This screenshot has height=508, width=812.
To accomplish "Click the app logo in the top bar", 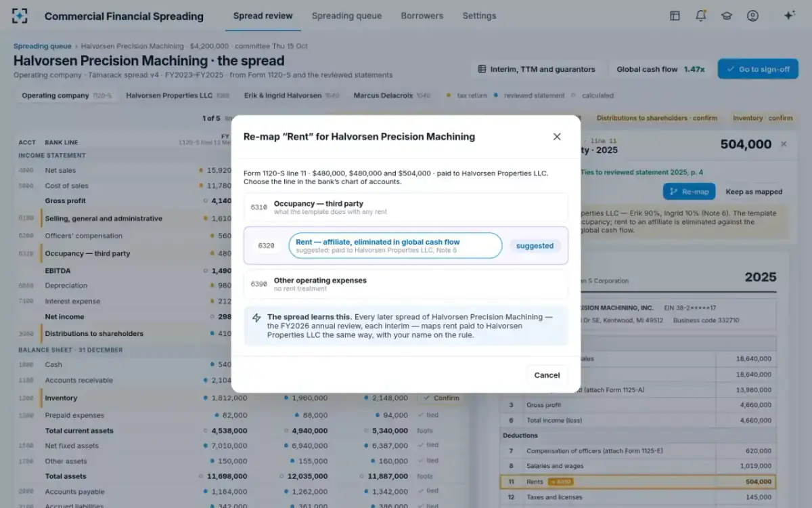I will 20,16.
